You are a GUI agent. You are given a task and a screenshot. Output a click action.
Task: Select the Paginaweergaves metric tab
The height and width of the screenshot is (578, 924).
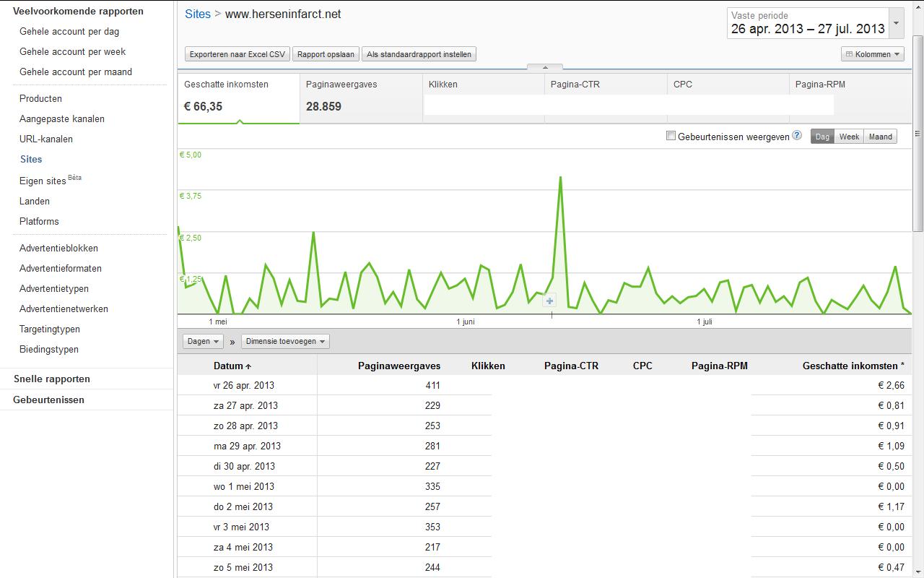point(361,98)
